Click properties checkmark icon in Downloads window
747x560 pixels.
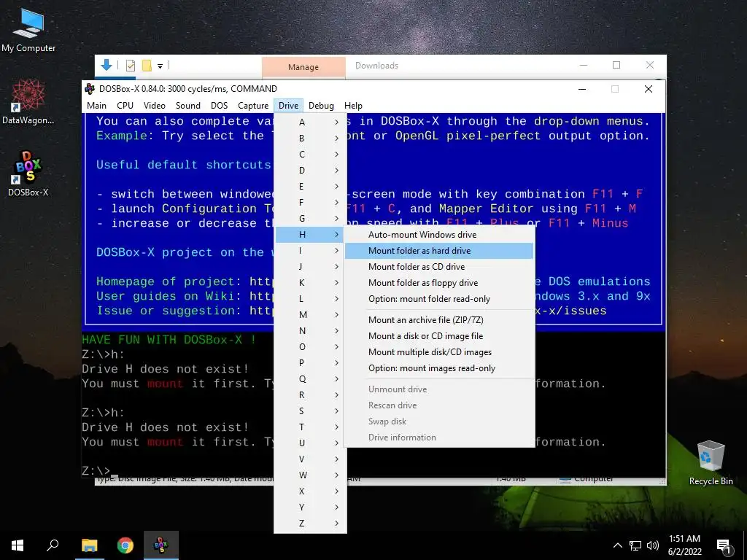(x=131, y=66)
